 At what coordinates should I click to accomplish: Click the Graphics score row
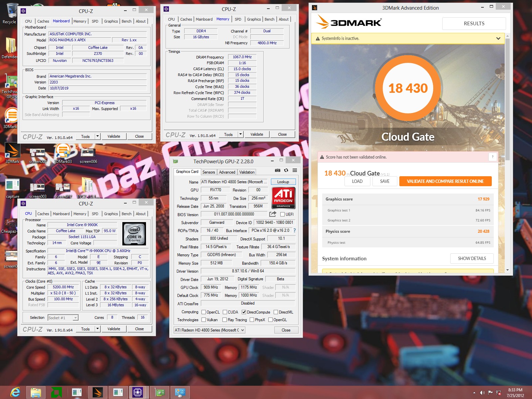pyautogui.click(x=408, y=199)
